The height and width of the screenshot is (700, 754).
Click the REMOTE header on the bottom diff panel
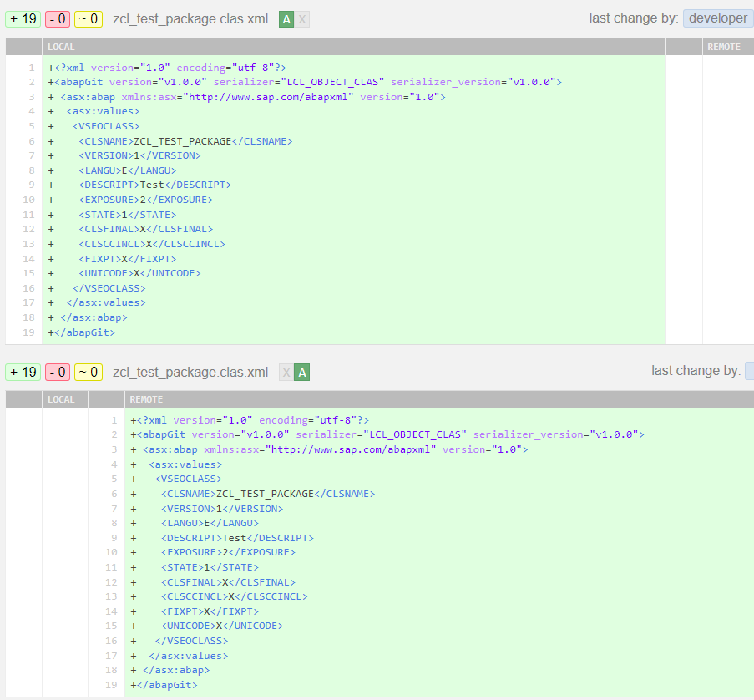pos(146,399)
